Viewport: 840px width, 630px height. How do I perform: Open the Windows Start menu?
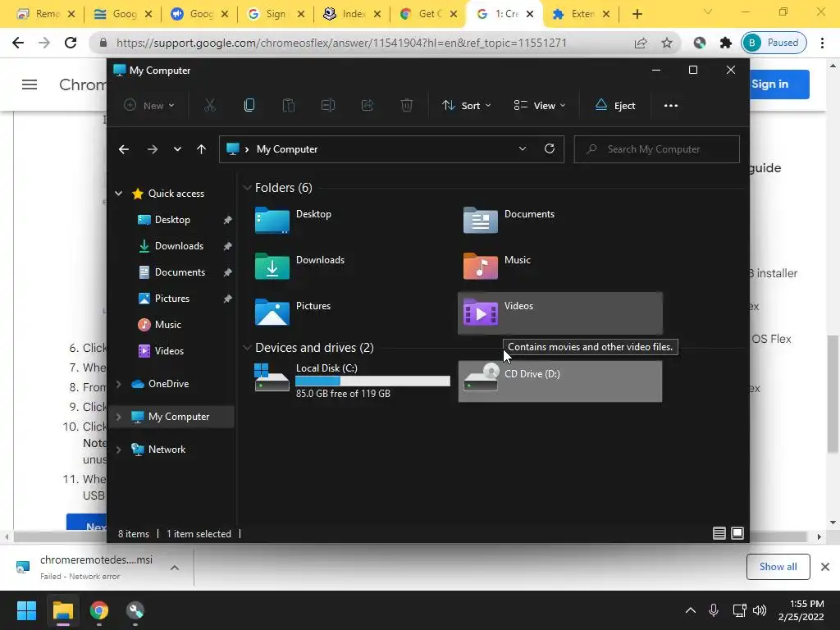click(x=26, y=610)
